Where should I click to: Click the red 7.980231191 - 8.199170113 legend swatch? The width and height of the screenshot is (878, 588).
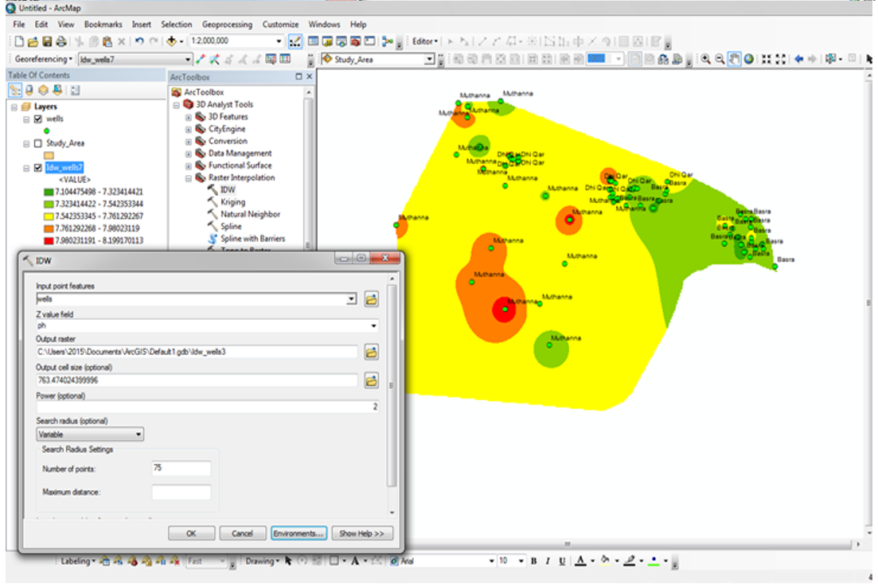49,241
